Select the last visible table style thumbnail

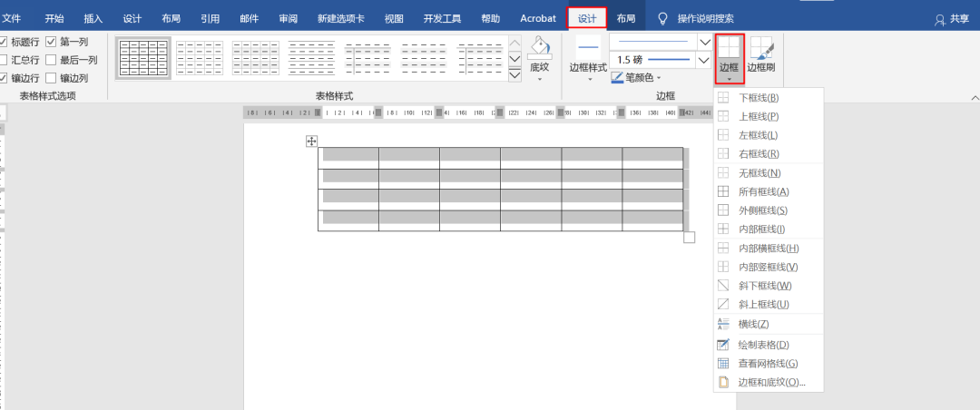[x=480, y=58]
